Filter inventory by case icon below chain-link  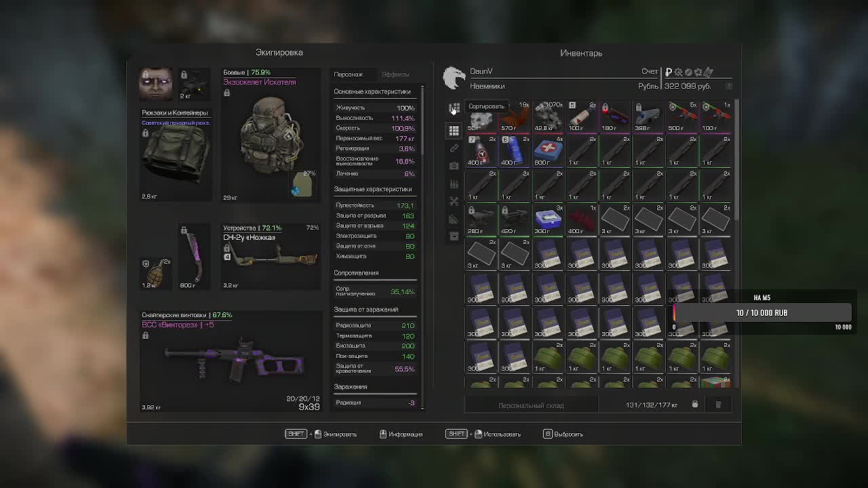[x=454, y=166]
